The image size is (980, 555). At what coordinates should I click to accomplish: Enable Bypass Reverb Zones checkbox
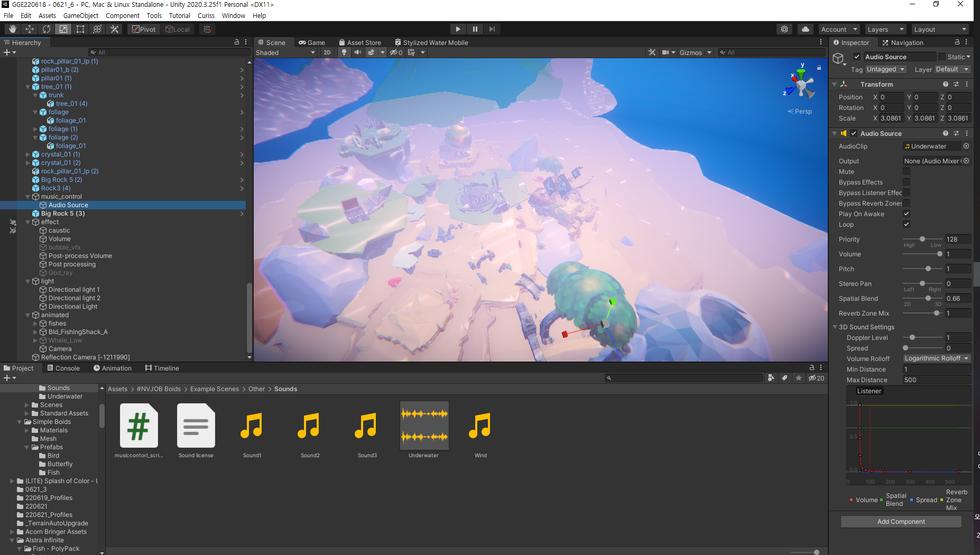907,203
